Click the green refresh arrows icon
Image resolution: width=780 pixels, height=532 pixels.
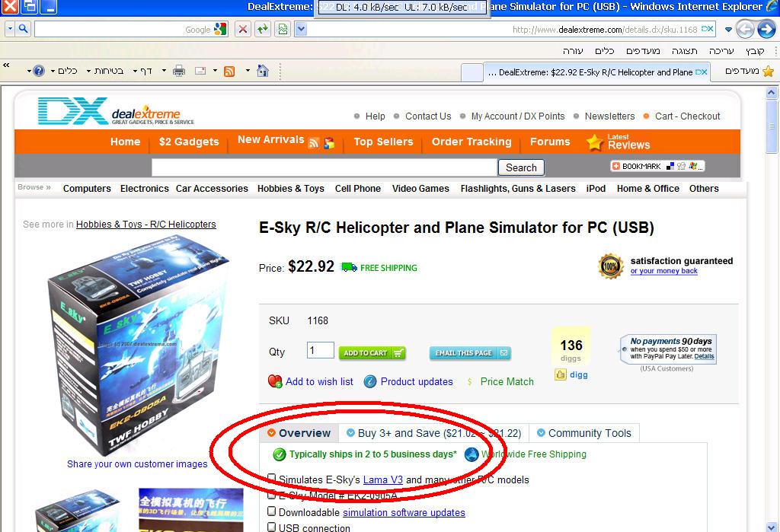[x=263, y=30]
